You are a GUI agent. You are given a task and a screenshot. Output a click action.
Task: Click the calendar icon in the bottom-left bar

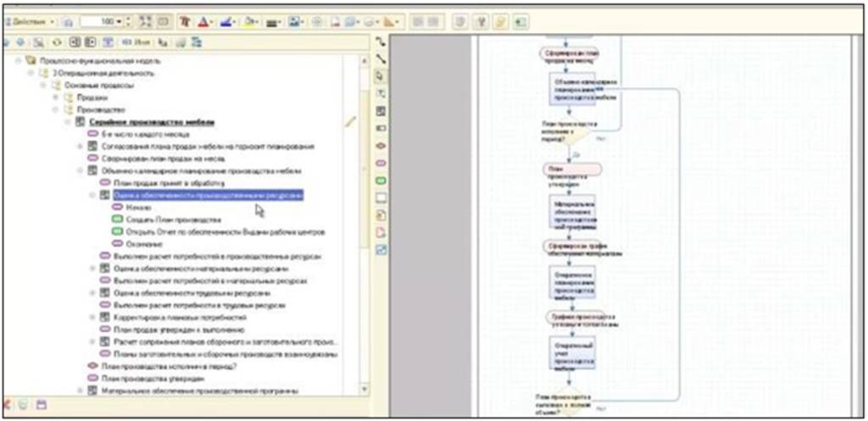tap(40, 405)
